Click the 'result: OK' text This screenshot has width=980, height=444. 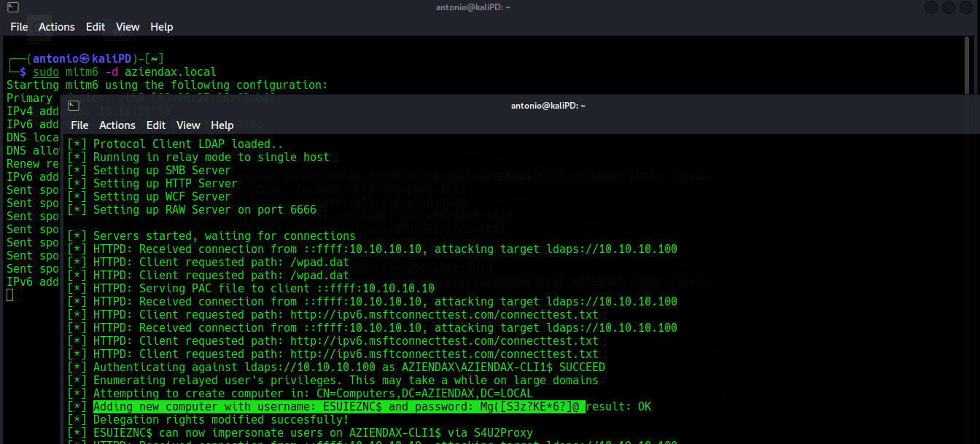tap(618, 407)
